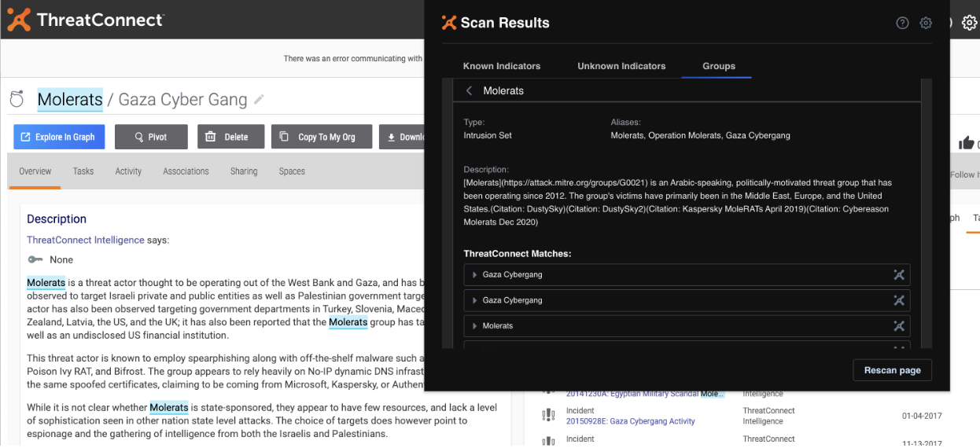Screen dimensions: 980x448
Task: Open Molerats match in ThreatConnect via row icon
Action: pos(899,325)
